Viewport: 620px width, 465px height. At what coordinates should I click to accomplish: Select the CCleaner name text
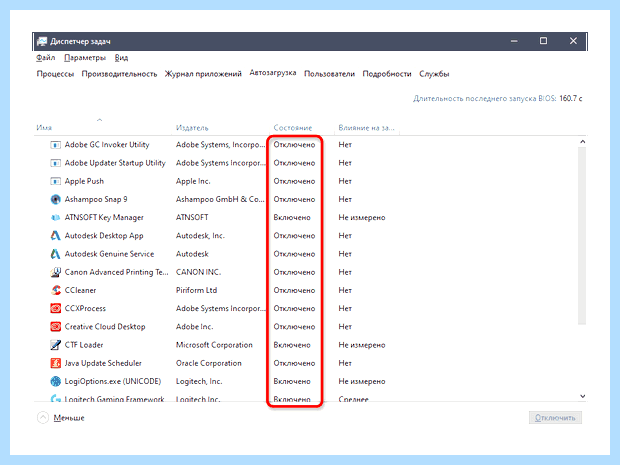click(80, 290)
